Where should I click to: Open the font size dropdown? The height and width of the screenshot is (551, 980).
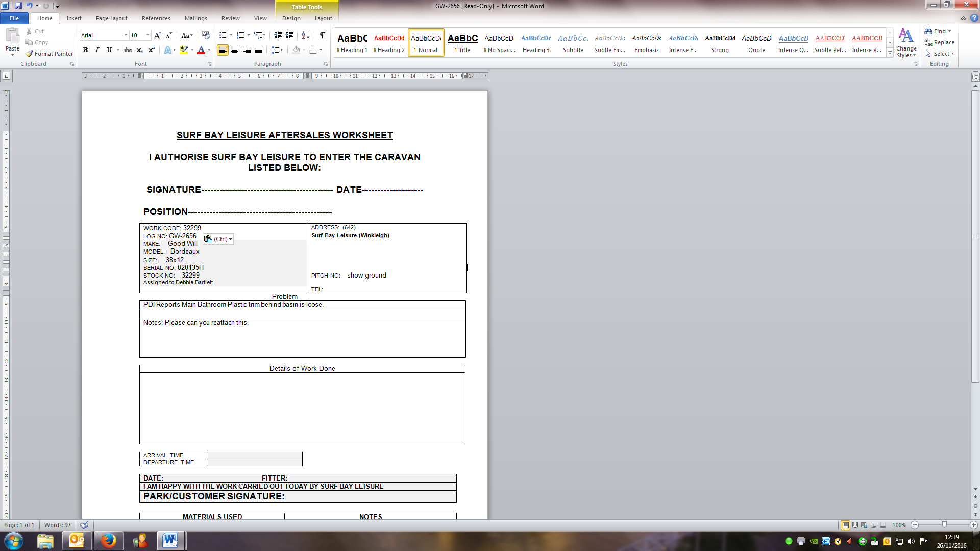(x=148, y=35)
